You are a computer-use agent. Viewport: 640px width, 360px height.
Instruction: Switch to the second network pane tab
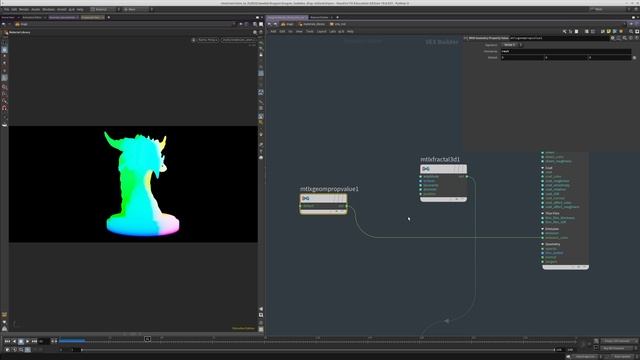point(319,18)
